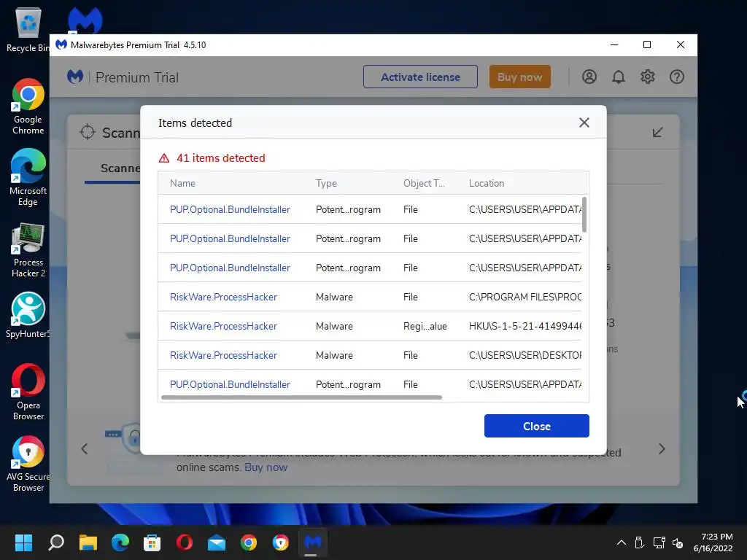Open AVG Secure Browser from taskbar
Image resolution: width=747 pixels, height=560 pixels.
[x=281, y=542]
